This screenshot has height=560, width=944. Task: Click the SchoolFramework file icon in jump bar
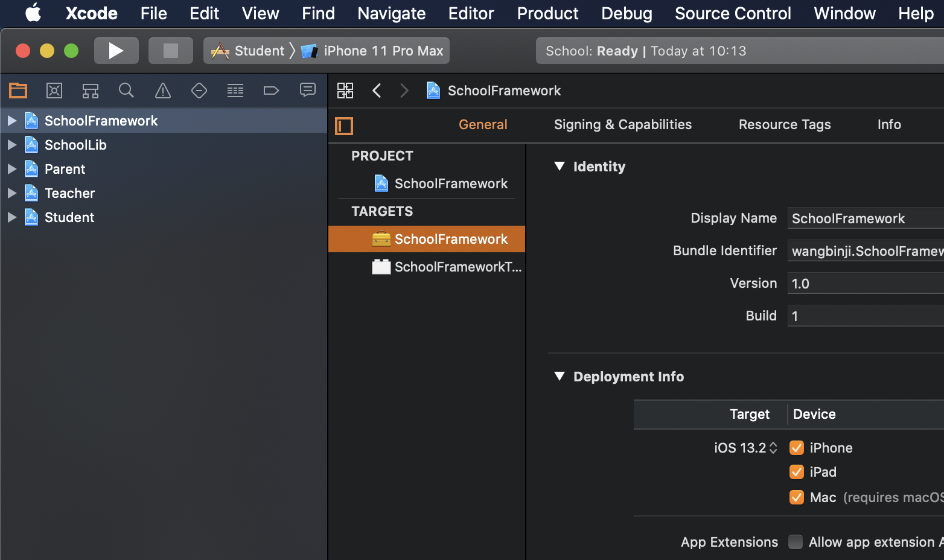[433, 91]
